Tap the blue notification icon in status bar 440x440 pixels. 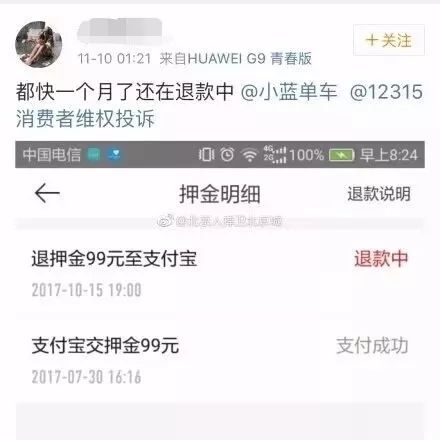114,155
